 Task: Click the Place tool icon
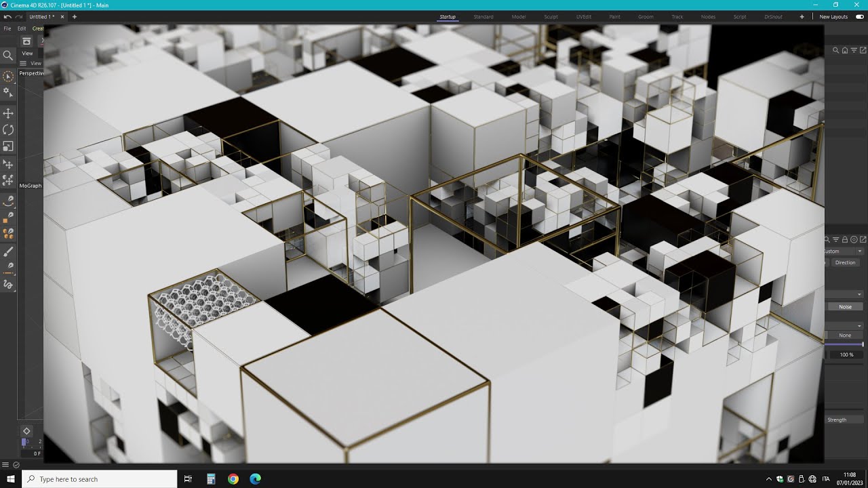coord(8,164)
